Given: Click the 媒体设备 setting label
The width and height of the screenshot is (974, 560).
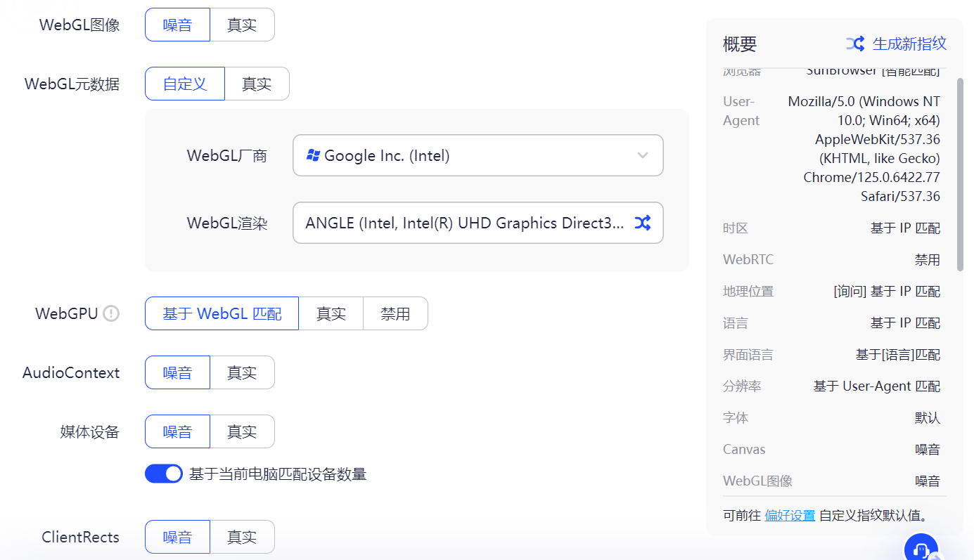Looking at the screenshot, I should pos(90,431).
